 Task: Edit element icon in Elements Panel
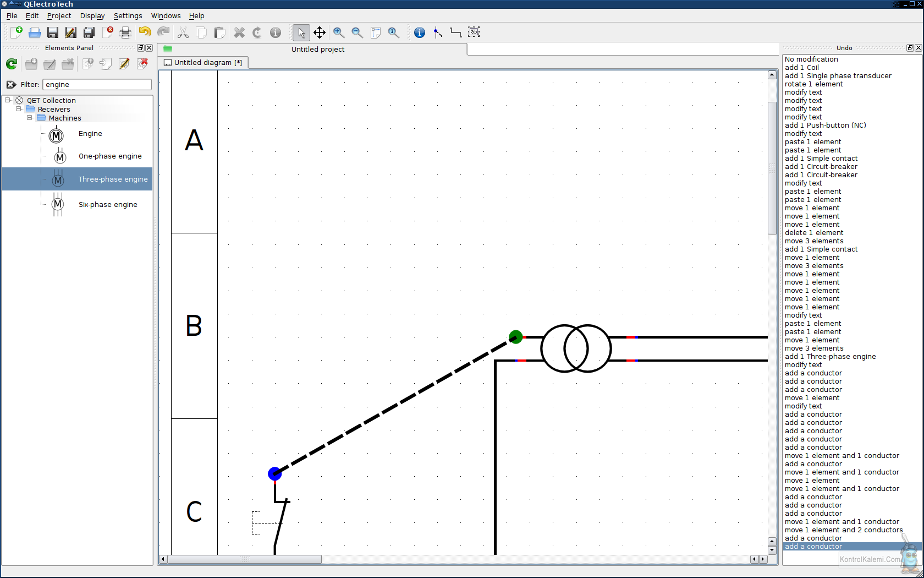point(124,64)
